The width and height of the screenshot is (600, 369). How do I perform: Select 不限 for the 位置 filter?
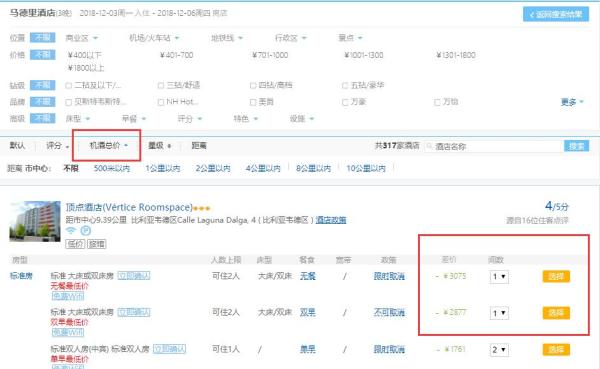click(42, 38)
